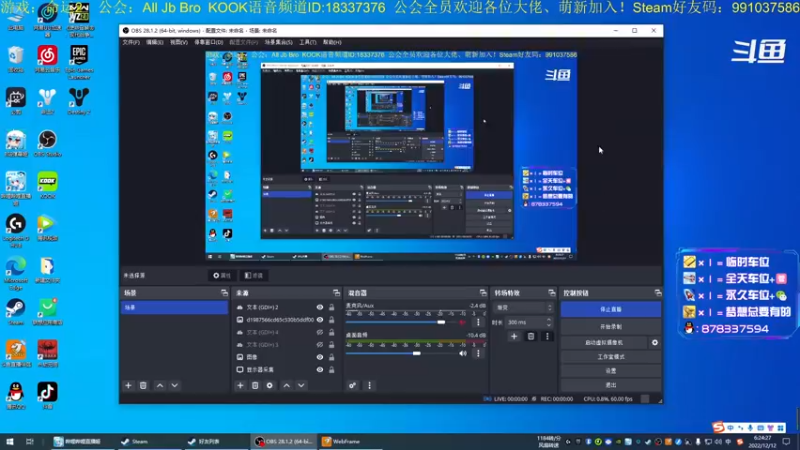Move source up in Sources panel
Image resolution: width=800 pixels, height=450 pixels.
pyautogui.click(x=286, y=386)
